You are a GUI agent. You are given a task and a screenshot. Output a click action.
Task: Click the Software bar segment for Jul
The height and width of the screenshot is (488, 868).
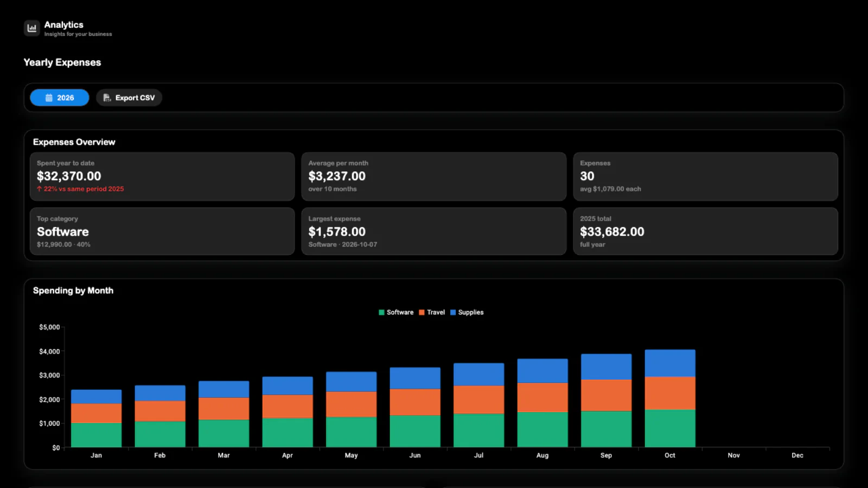tap(478, 431)
